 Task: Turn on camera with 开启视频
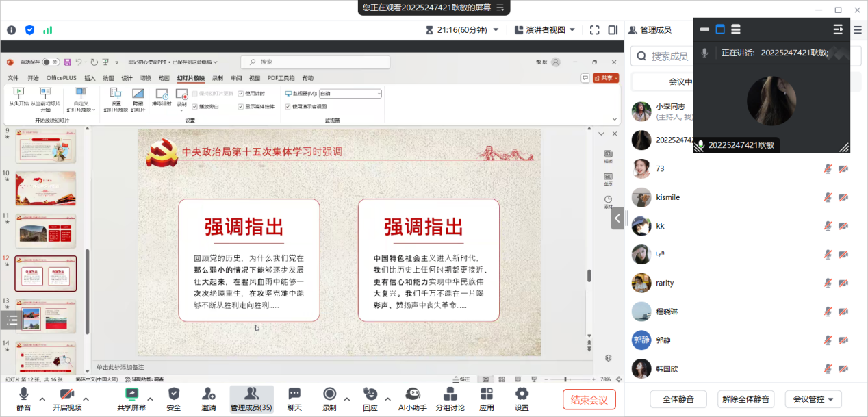(x=66, y=394)
